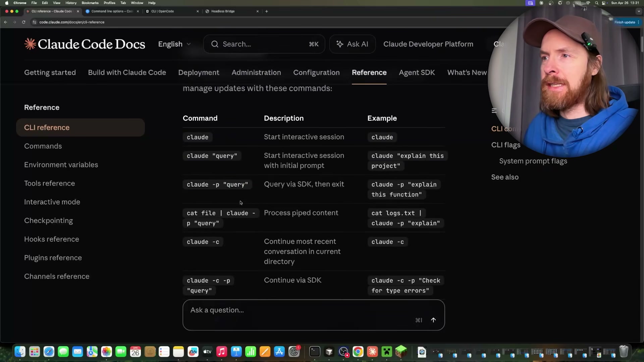Open the English language dropdown
Image resolution: width=644 pixels, height=362 pixels.
(174, 44)
